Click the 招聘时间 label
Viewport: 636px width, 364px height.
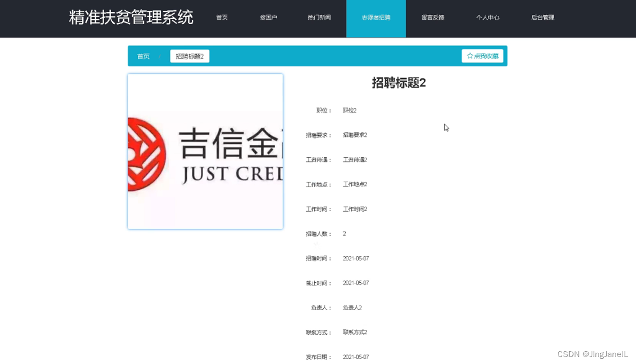pyautogui.click(x=319, y=259)
